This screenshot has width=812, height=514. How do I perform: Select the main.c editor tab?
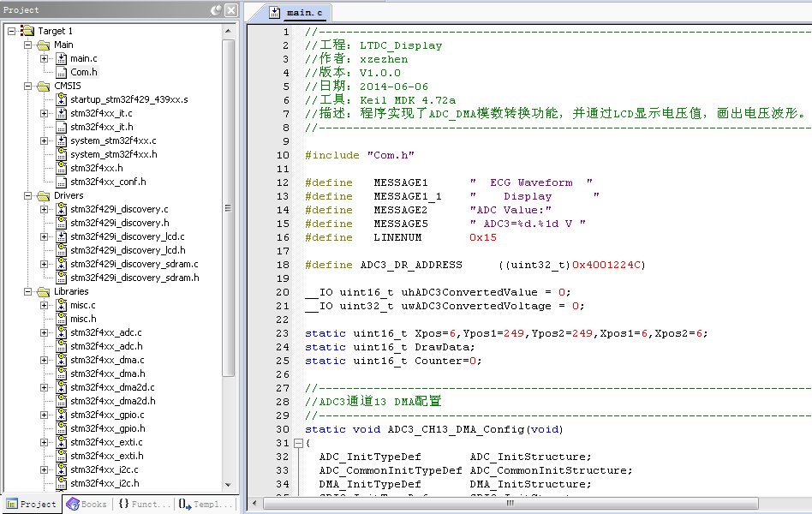coord(297,13)
